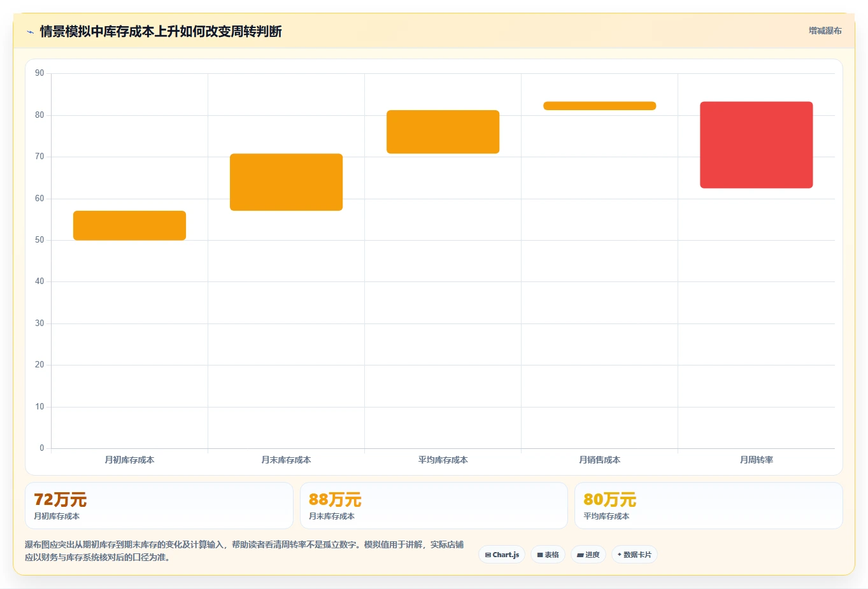Click the orange 月初库存成本 bar
Viewport: 868px width, 589px height.
click(129, 225)
